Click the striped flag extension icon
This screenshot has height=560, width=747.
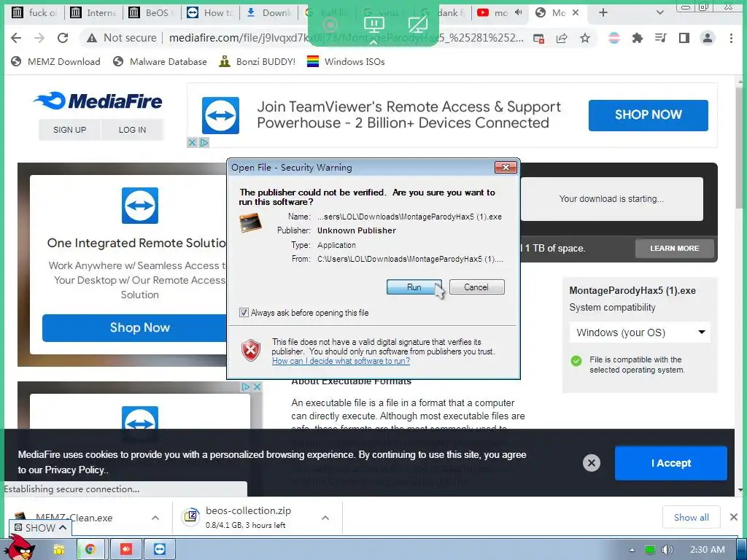point(614,38)
